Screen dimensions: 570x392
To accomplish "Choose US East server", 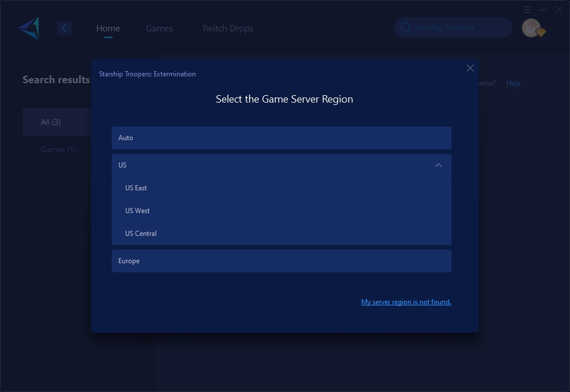I will [282, 188].
